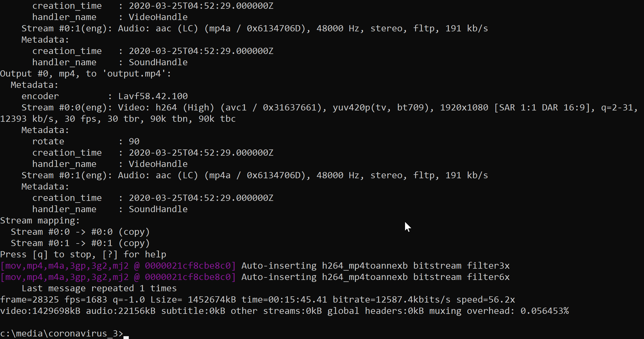Click the command prompt cursor after coronavirus_3>

click(x=126, y=337)
